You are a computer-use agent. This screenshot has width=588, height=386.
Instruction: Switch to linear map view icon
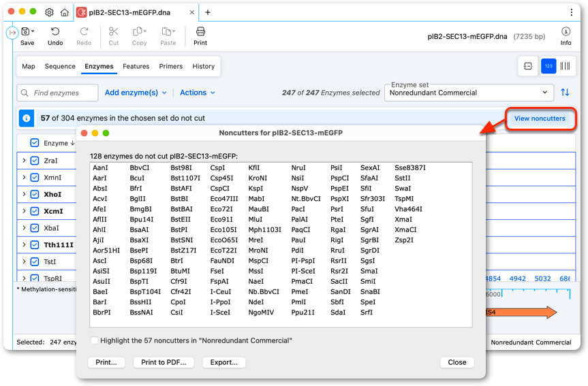pos(527,66)
